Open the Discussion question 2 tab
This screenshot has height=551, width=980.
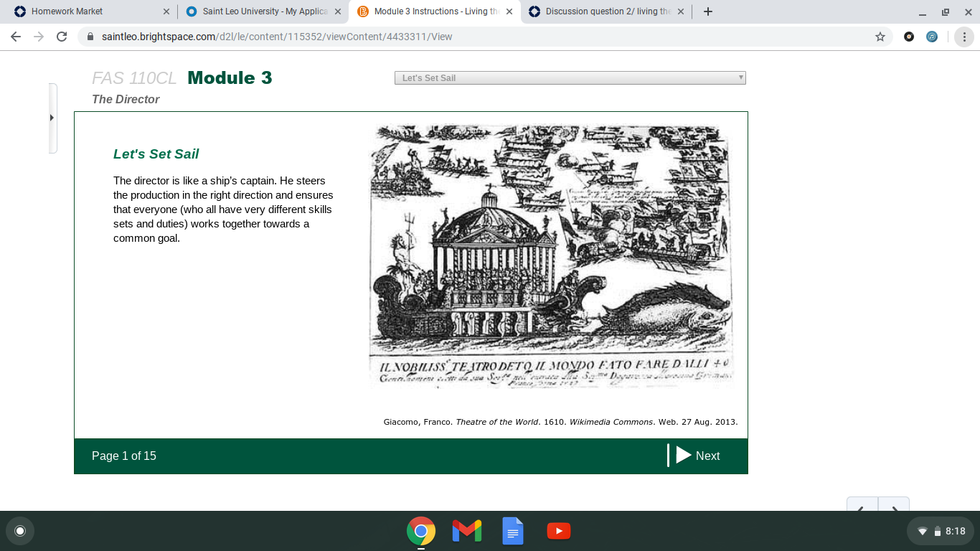[x=606, y=11]
